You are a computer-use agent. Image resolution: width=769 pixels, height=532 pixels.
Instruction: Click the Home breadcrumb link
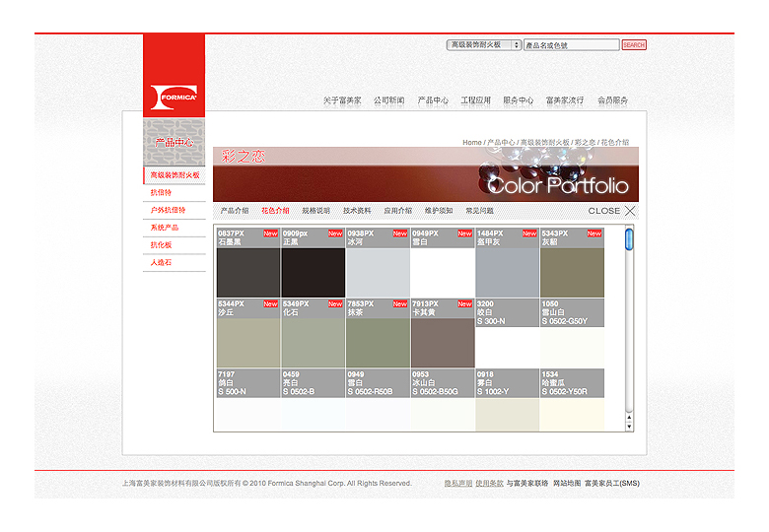[472, 143]
